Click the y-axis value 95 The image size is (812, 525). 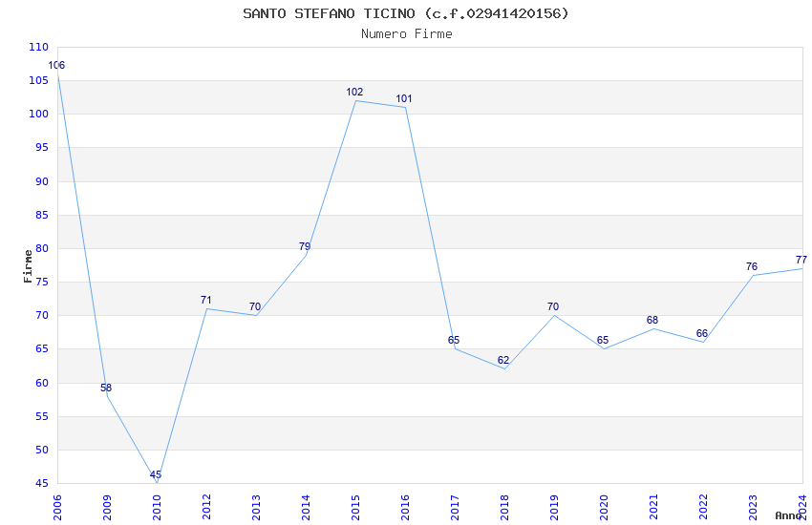click(42, 147)
